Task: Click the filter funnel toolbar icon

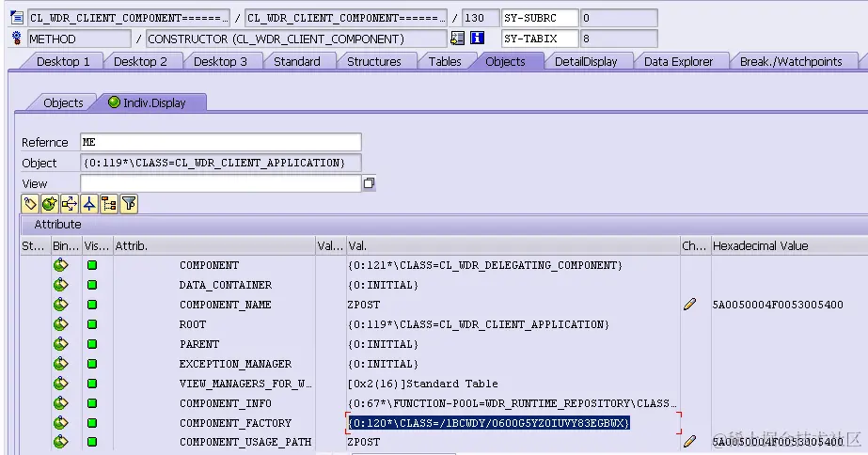Action: 129,204
